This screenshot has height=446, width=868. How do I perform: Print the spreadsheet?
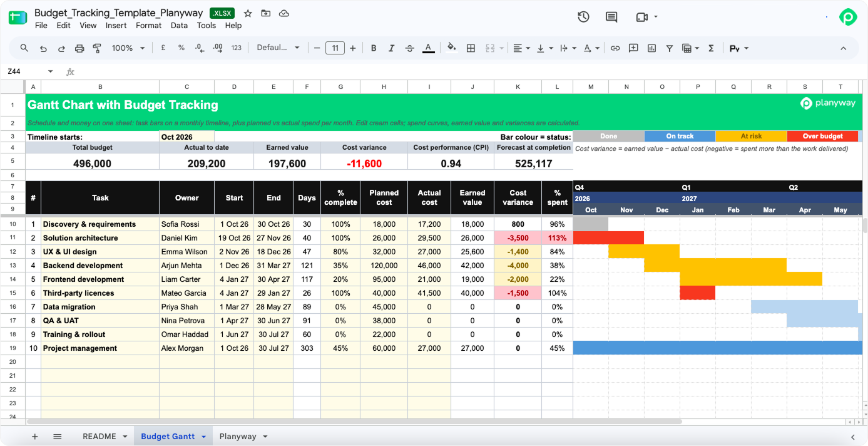coord(79,48)
